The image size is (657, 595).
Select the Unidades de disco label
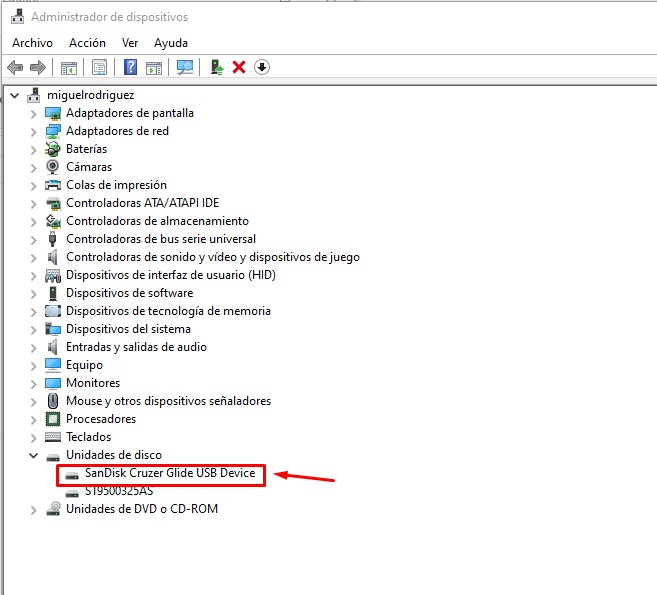point(114,455)
